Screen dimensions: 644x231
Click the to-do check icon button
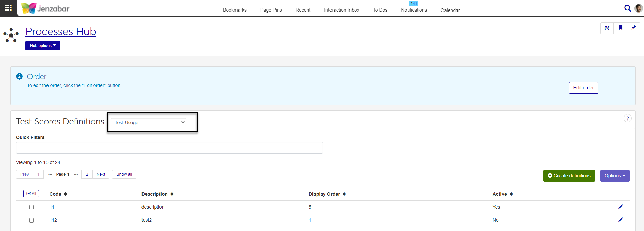pos(607,28)
